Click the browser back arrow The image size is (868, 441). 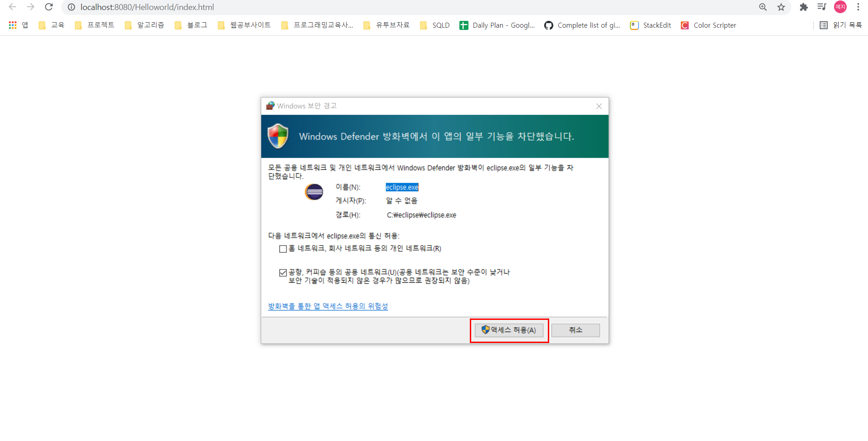(x=13, y=7)
